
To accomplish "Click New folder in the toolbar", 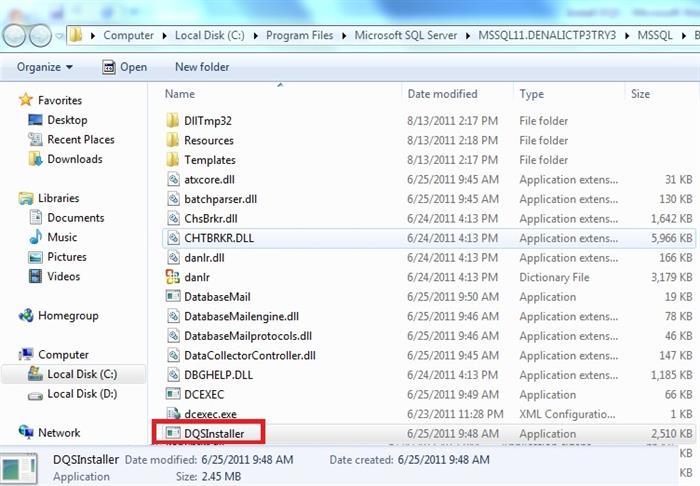I will tap(202, 67).
